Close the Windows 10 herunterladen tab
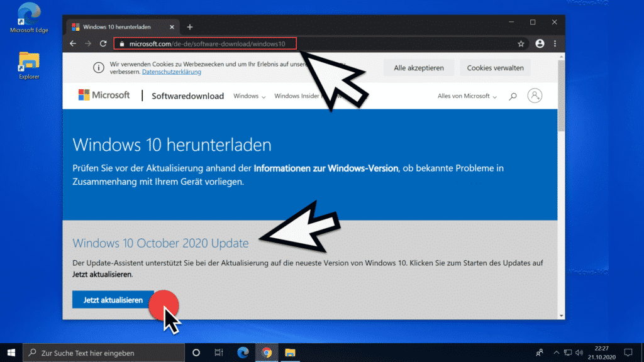 pos(172,27)
